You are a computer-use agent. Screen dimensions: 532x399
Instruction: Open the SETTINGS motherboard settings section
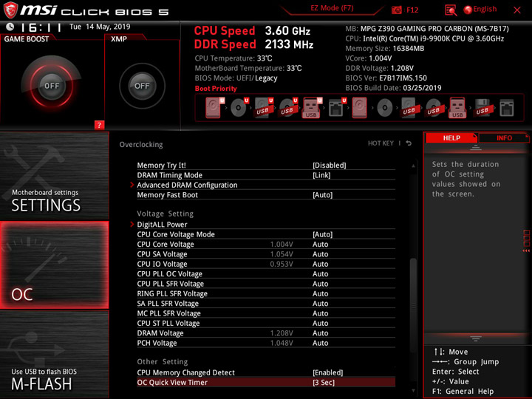pyautogui.click(x=54, y=176)
